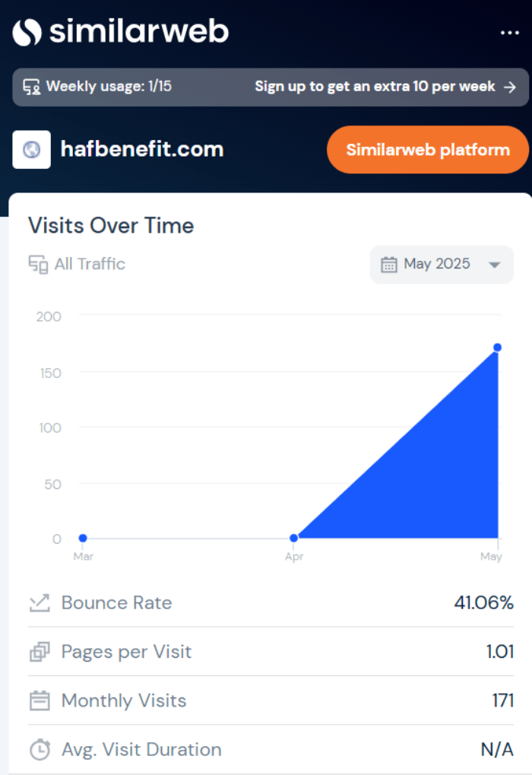The height and width of the screenshot is (775, 532).
Task: Follow the sign up for extra 10 link
Action: (375, 87)
